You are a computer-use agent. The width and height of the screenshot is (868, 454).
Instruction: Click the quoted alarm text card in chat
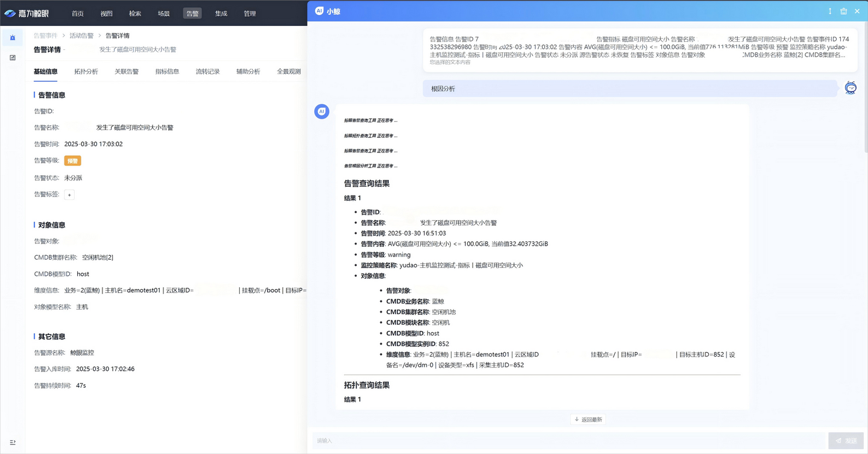point(640,51)
